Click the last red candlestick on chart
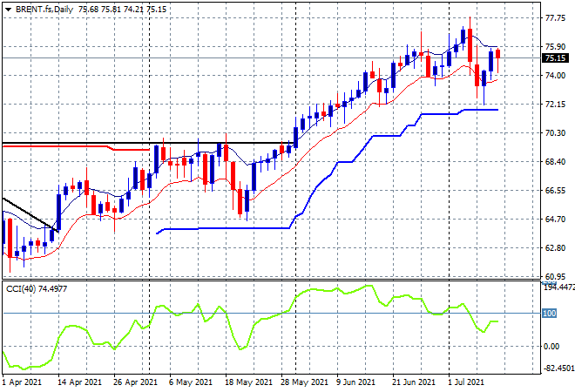This screenshot has height=392, width=575. (x=497, y=54)
